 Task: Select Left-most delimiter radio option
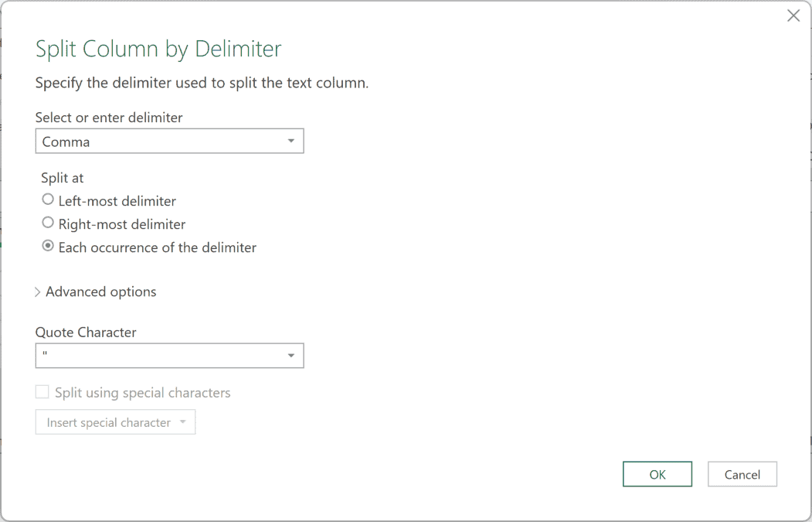(x=48, y=200)
